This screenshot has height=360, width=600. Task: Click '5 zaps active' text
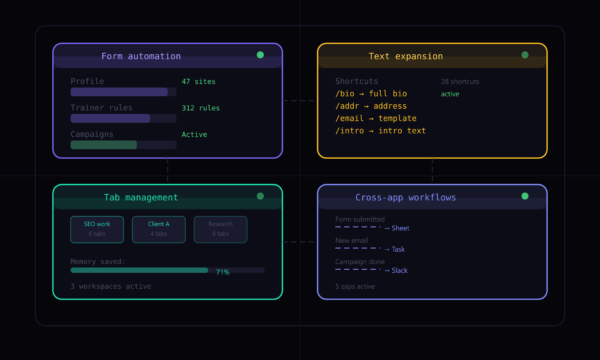tap(355, 286)
